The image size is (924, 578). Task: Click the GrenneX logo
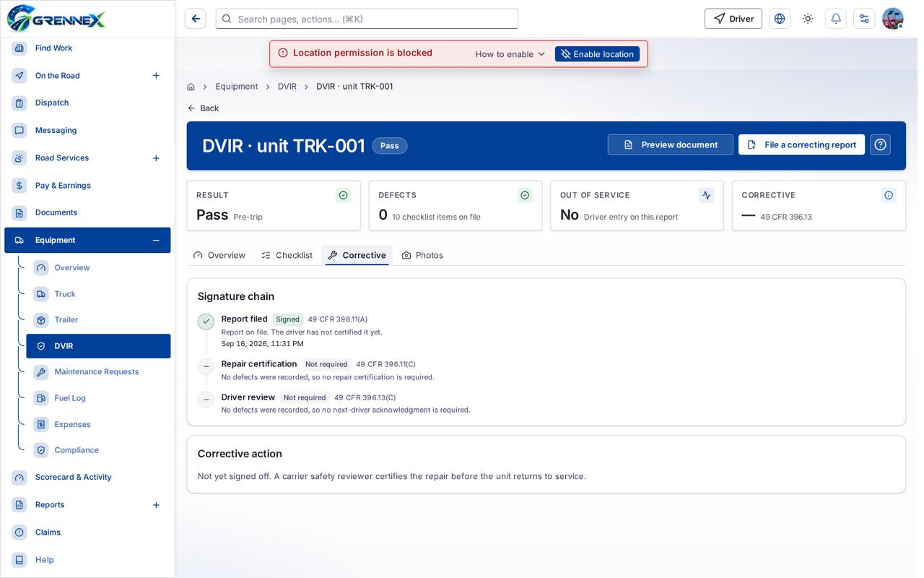coord(56,18)
